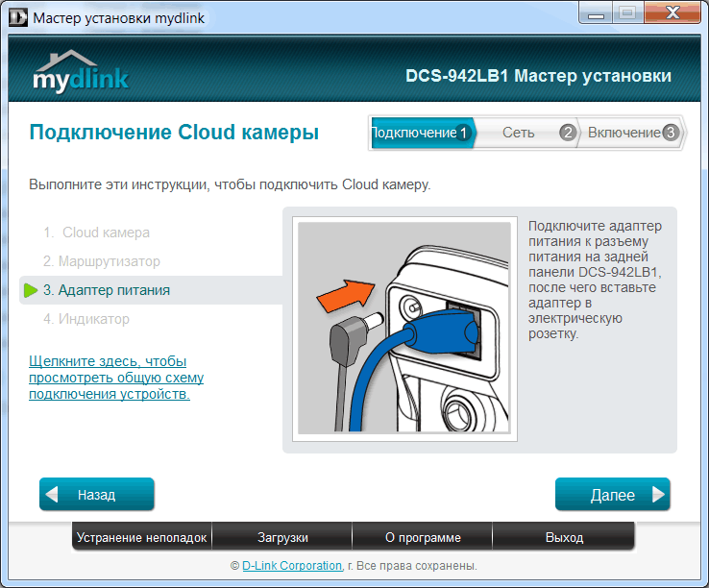
Task: Click the Назад (Back) button
Action: 97,494
